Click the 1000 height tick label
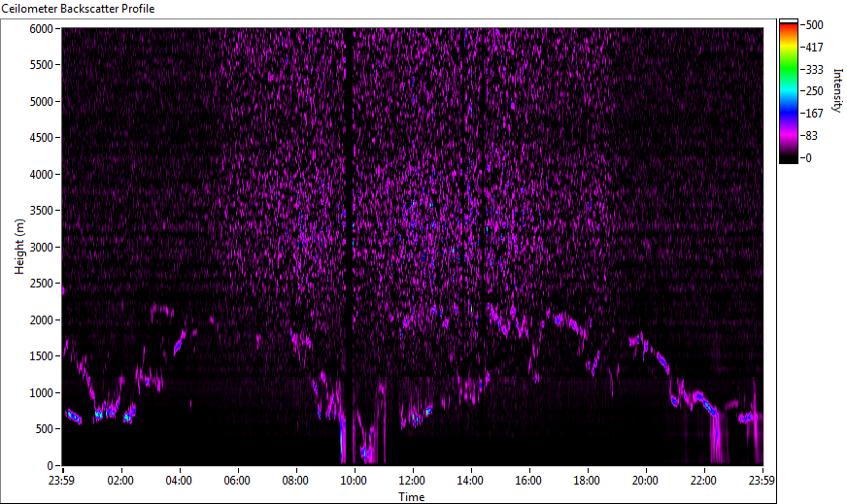This screenshot has height=504, width=847. click(x=42, y=393)
